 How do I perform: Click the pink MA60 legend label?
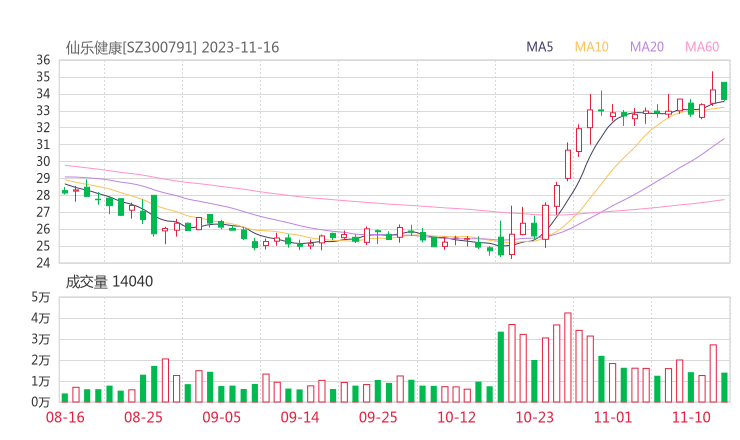point(702,46)
